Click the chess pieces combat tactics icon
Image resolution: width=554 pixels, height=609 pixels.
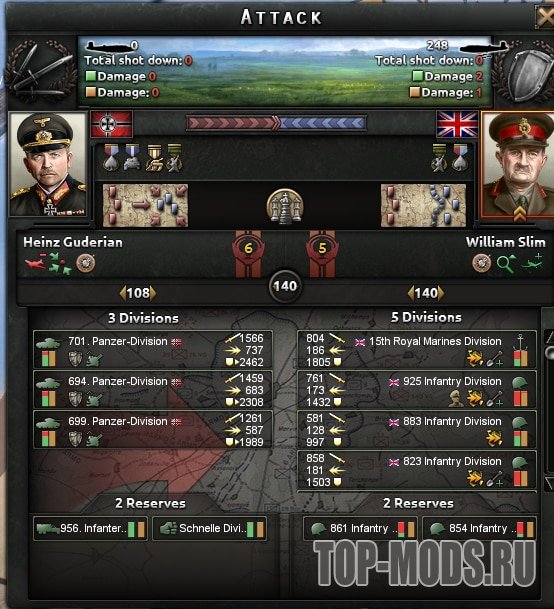click(285, 206)
